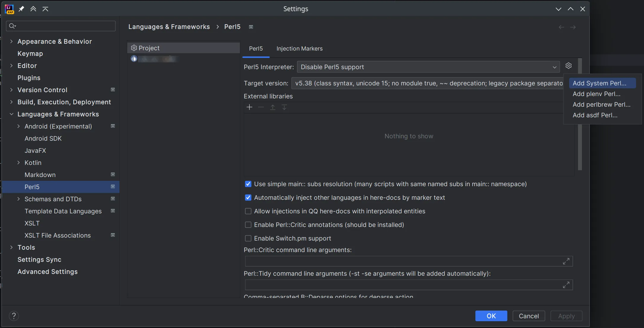
Task: Click the settings search input field
Action: point(64,26)
